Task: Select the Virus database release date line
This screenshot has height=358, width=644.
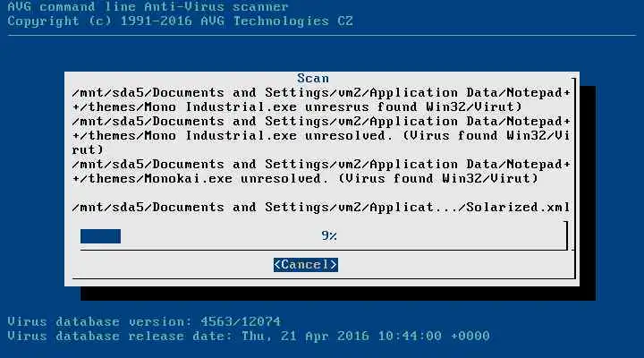Action: click(x=249, y=336)
